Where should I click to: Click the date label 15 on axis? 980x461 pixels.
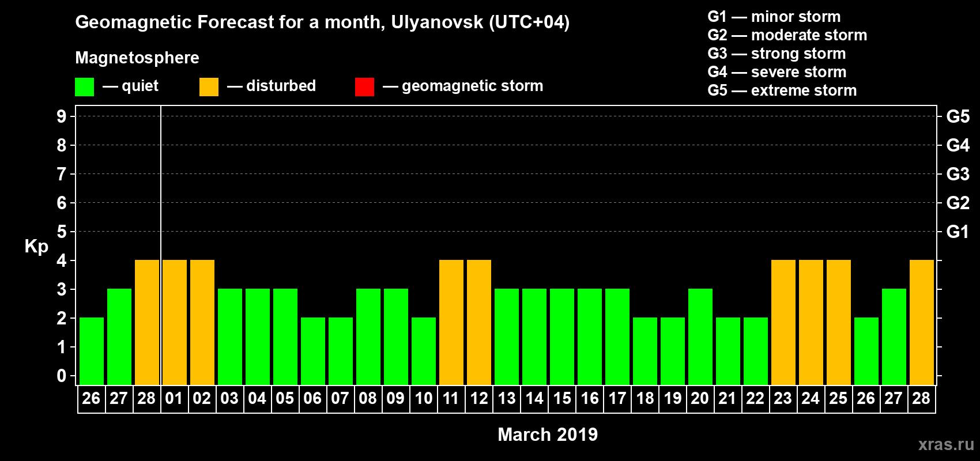point(561,398)
